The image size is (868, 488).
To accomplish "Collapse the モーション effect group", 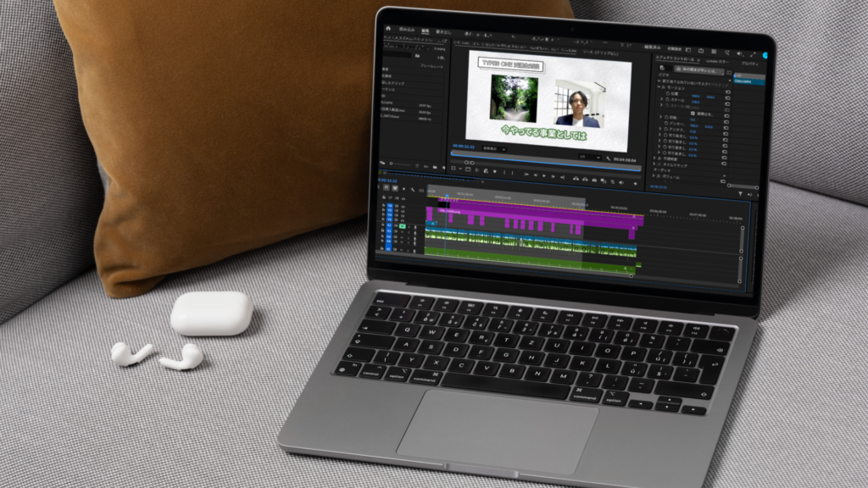I will (x=659, y=87).
